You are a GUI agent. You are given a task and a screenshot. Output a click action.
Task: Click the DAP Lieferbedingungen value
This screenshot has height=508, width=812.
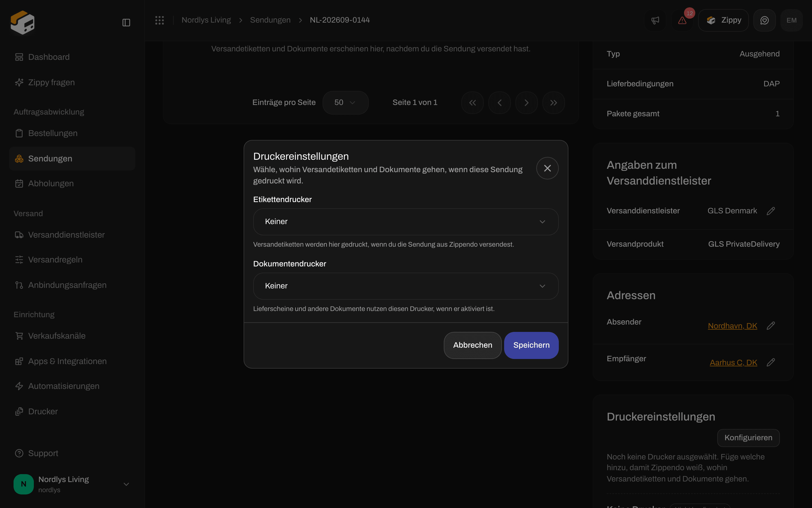[x=771, y=84]
